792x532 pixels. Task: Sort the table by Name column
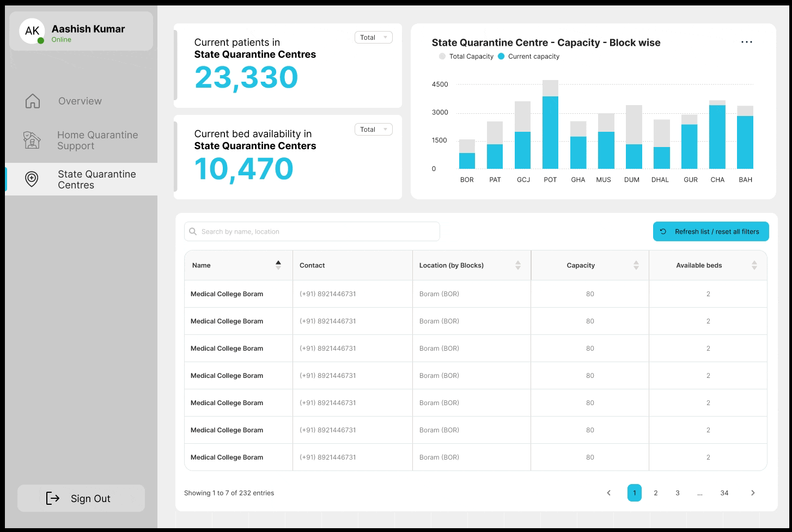click(278, 265)
